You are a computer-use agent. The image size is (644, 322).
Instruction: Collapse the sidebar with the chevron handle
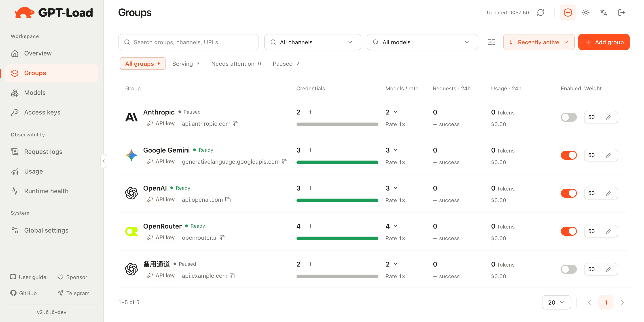point(104,161)
